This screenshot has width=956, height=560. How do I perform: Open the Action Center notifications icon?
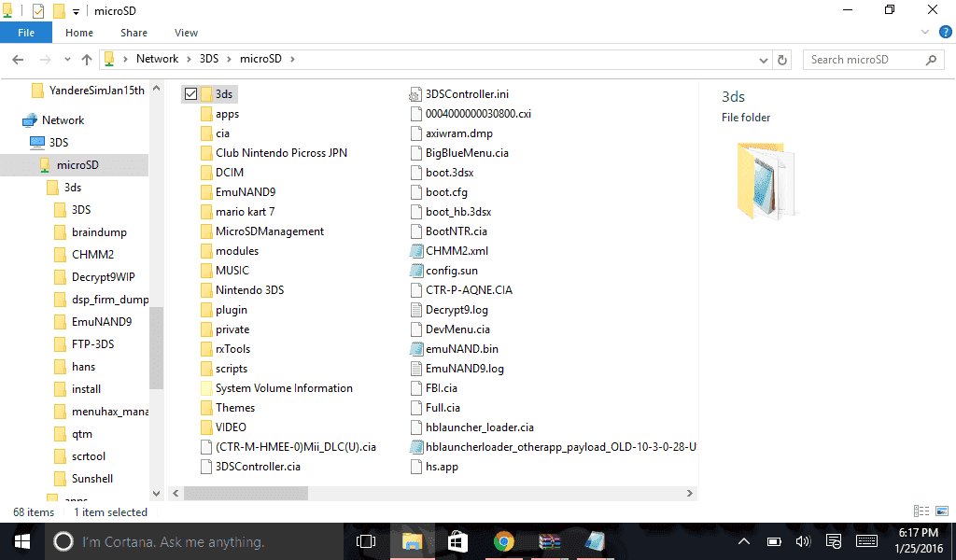pos(834,541)
